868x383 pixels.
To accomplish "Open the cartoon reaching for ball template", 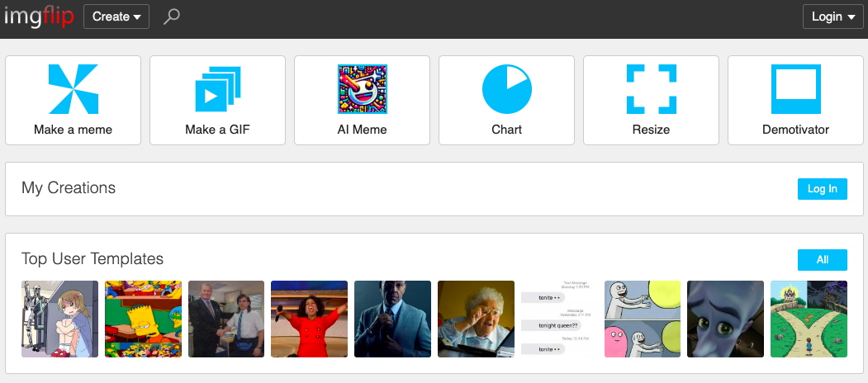I will coord(643,319).
